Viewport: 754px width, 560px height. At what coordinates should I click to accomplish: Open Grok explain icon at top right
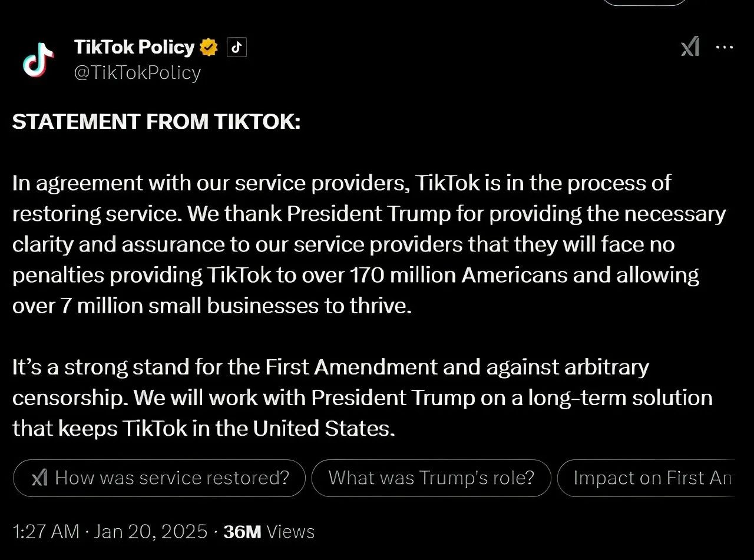click(690, 47)
